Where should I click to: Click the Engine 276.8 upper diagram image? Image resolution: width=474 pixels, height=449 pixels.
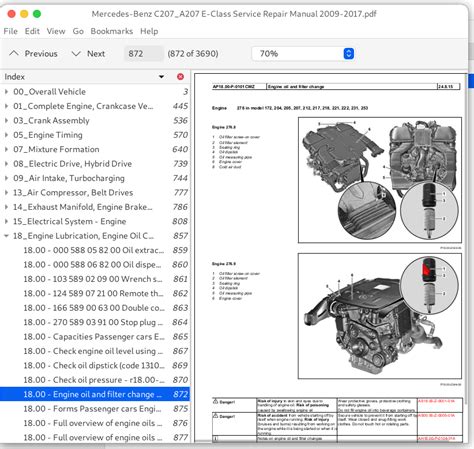(380, 180)
